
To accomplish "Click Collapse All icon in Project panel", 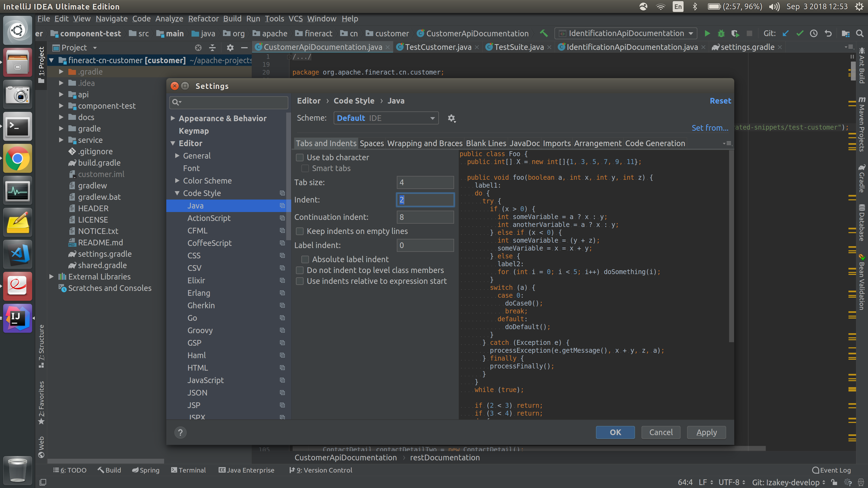I will pyautogui.click(x=212, y=48).
